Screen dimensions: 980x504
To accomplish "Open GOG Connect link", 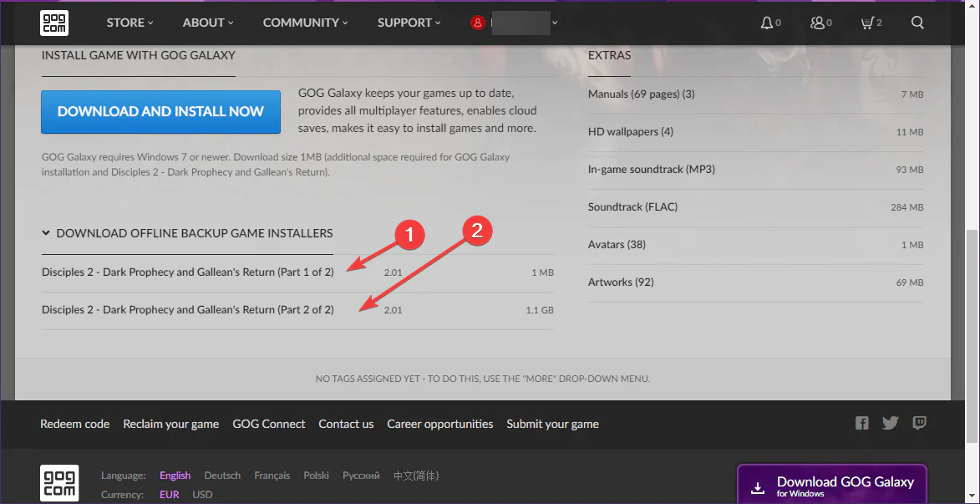I will [x=269, y=424].
